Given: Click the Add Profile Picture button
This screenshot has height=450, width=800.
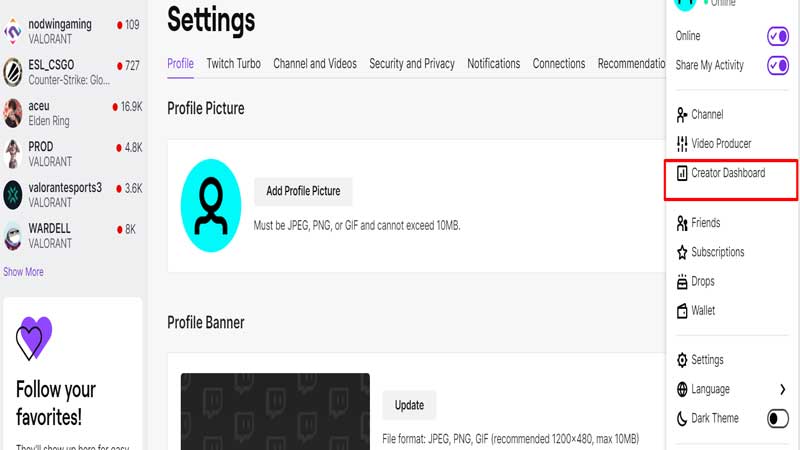Looking at the screenshot, I should [x=303, y=191].
